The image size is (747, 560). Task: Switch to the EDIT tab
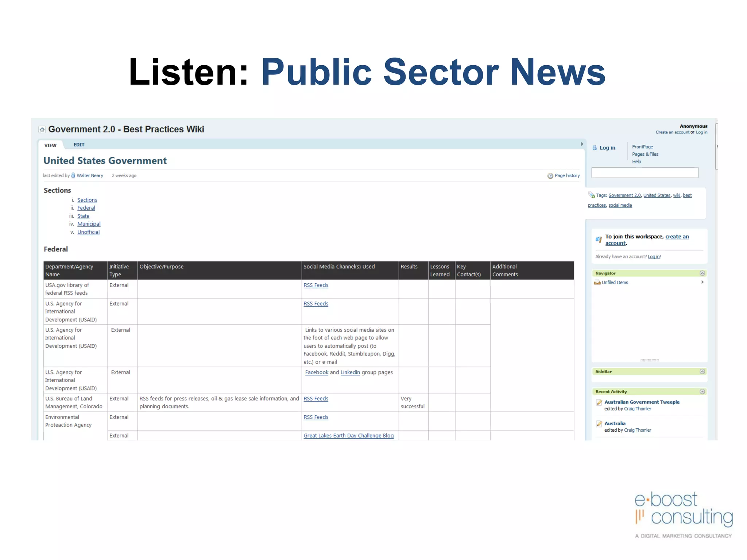tap(79, 145)
